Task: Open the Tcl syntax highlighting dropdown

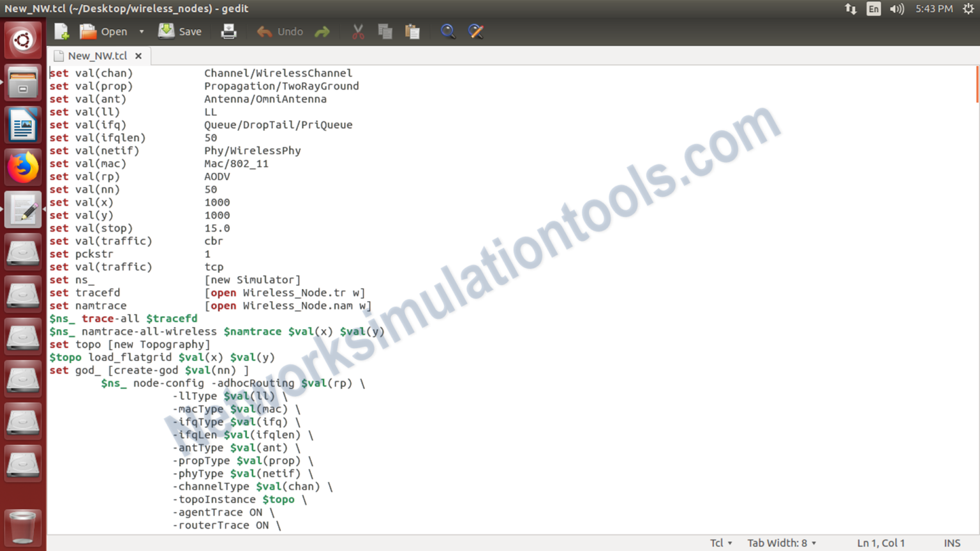Action: (720, 543)
